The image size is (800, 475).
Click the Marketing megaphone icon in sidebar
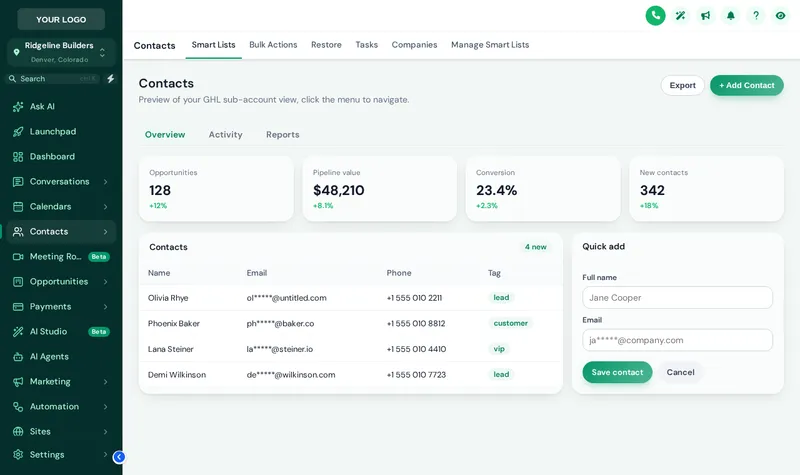pos(18,382)
